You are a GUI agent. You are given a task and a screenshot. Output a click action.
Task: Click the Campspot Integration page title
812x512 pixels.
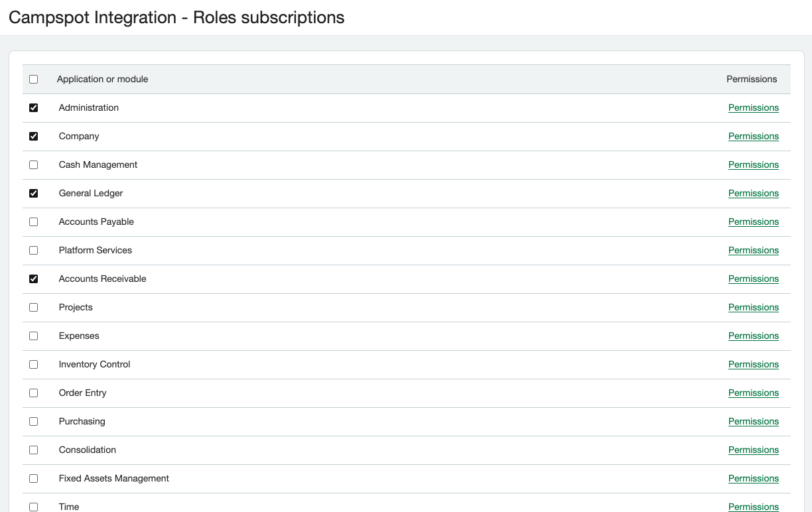coord(176,17)
